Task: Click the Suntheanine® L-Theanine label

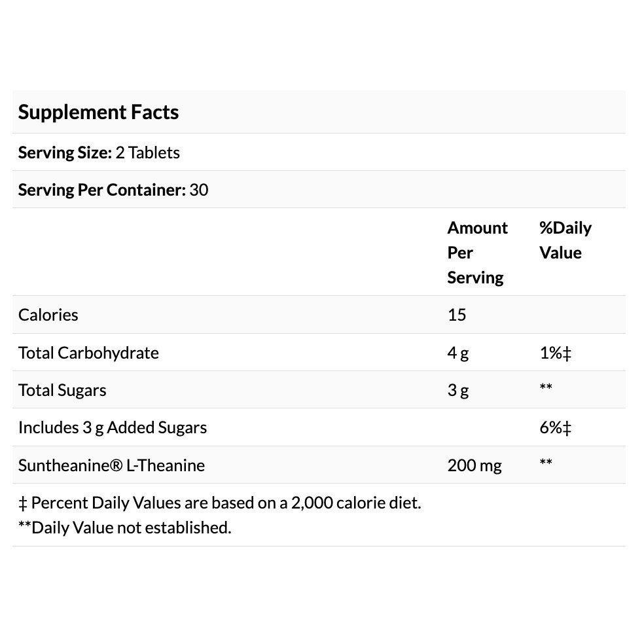Action: 111,465
